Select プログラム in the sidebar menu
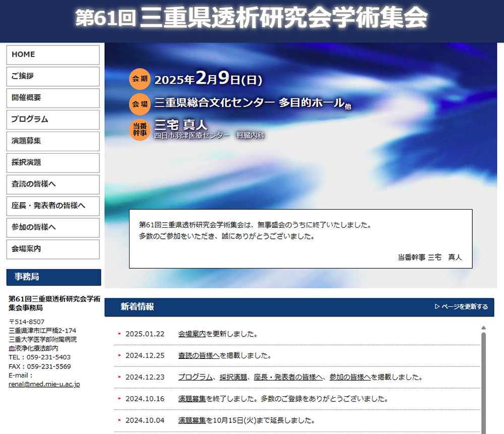The height and width of the screenshot is (434, 504). (53, 120)
